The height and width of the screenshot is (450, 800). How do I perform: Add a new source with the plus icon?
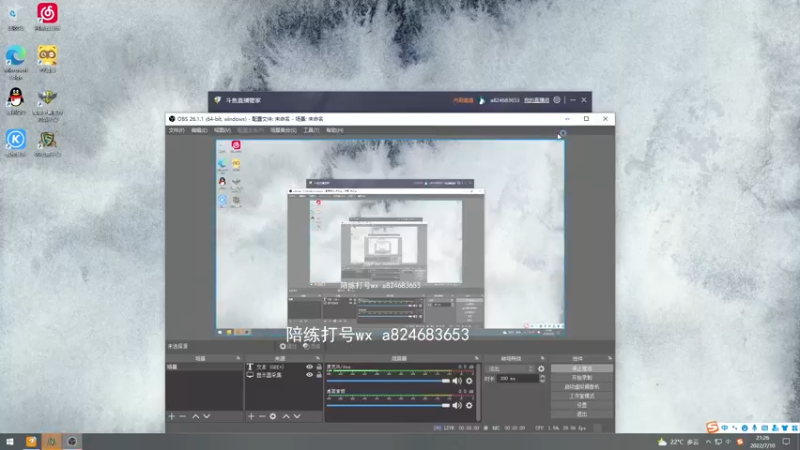click(x=251, y=416)
